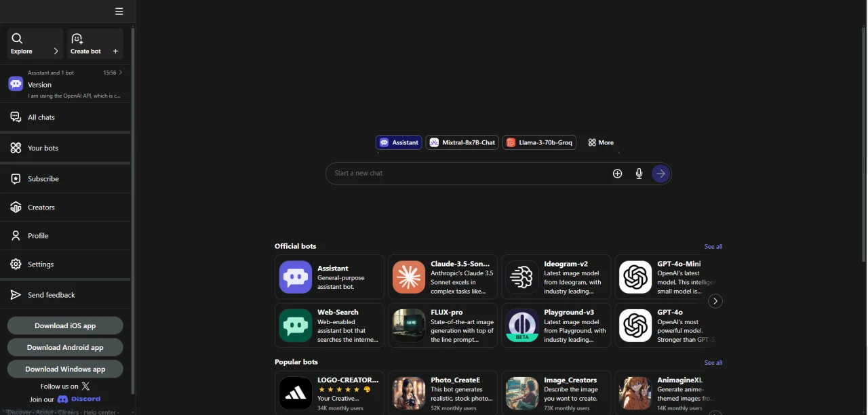Click the Create bot icon
The height and width of the screenshot is (415, 868).
point(77,39)
